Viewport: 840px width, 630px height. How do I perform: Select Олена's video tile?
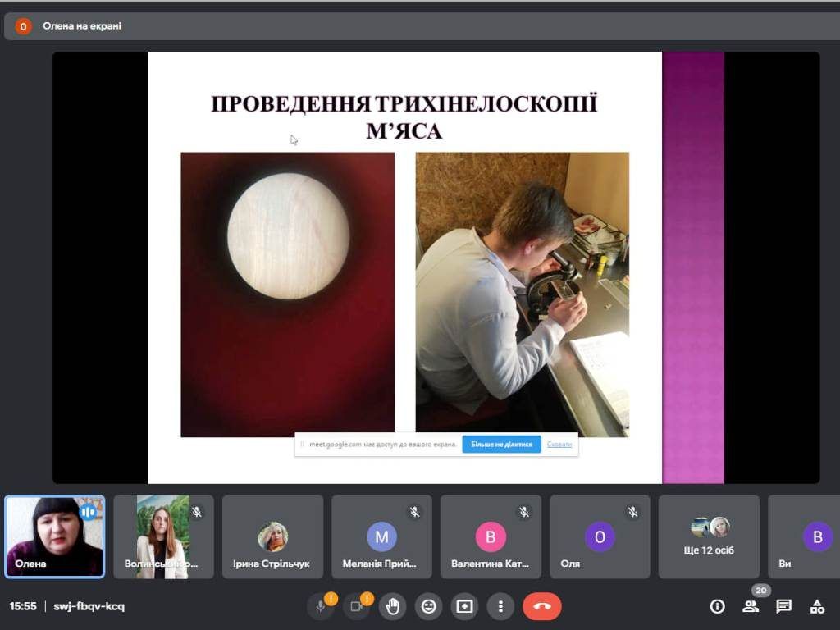(x=55, y=536)
